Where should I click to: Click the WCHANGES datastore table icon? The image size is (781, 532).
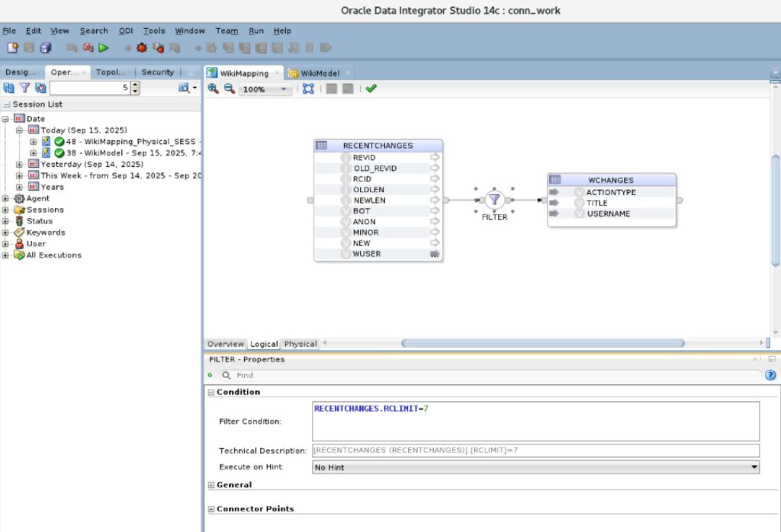click(555, 180)
